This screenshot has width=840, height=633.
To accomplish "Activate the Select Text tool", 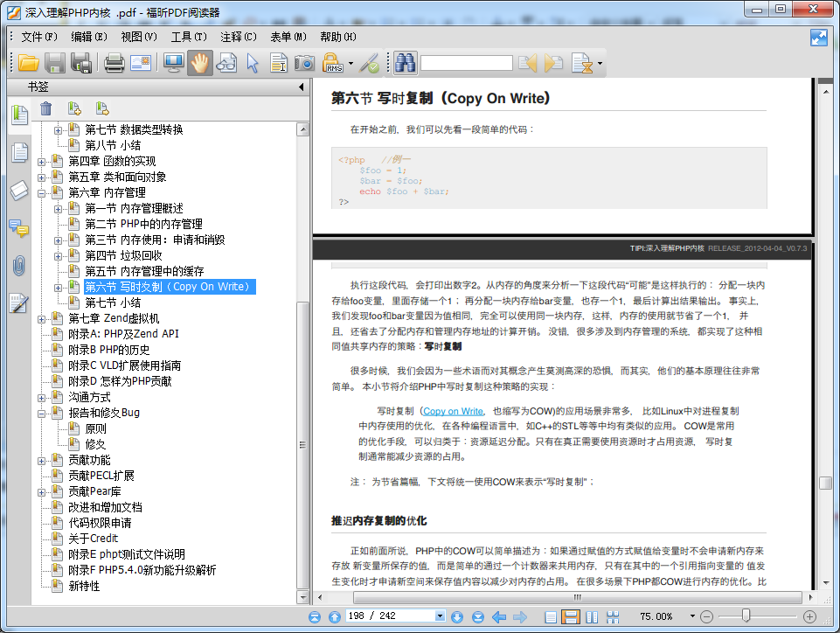I will tap(278, 63).
